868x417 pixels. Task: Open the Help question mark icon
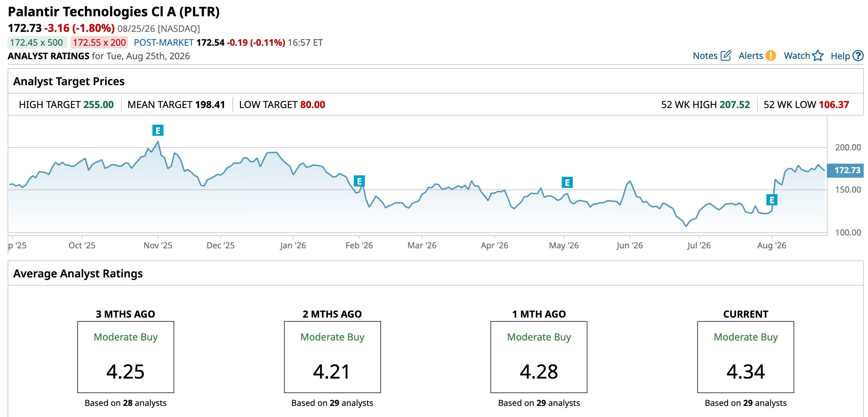(858, 55)
